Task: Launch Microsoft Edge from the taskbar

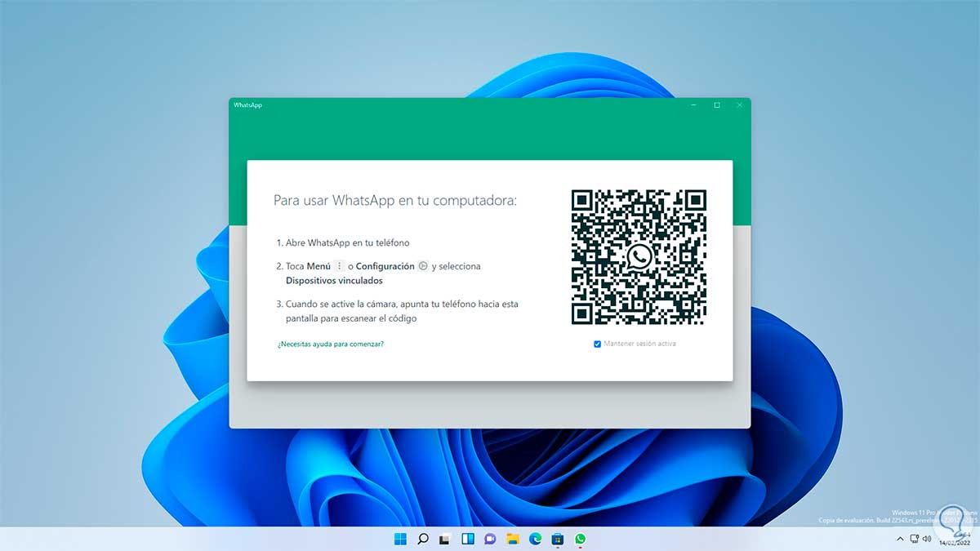Action: 535,539
